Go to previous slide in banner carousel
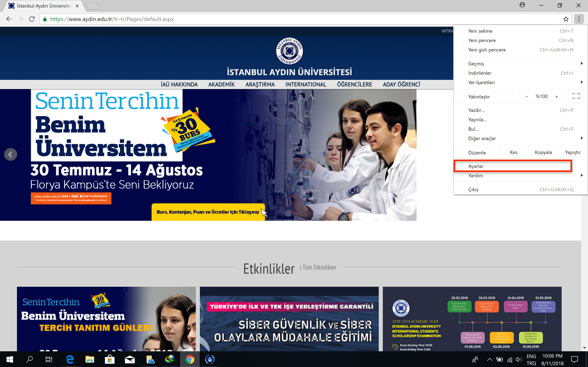The width and height of the screenshot is (588, 367). [10, 154]
